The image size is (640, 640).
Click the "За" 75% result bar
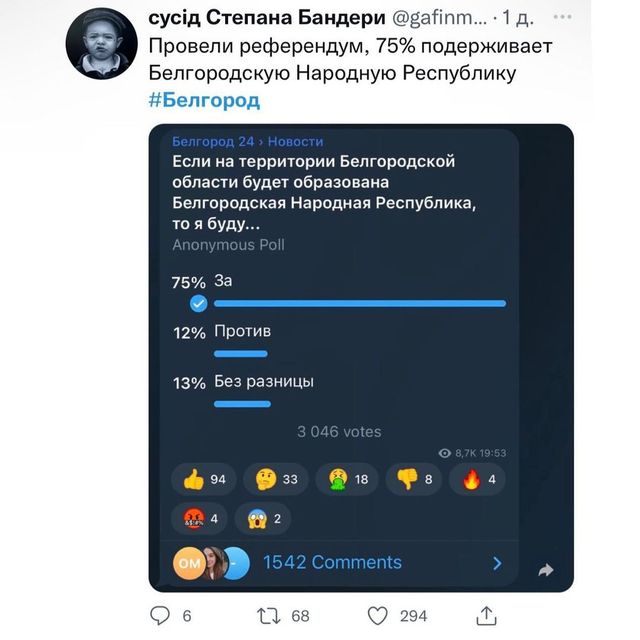[x=360, y=303]
